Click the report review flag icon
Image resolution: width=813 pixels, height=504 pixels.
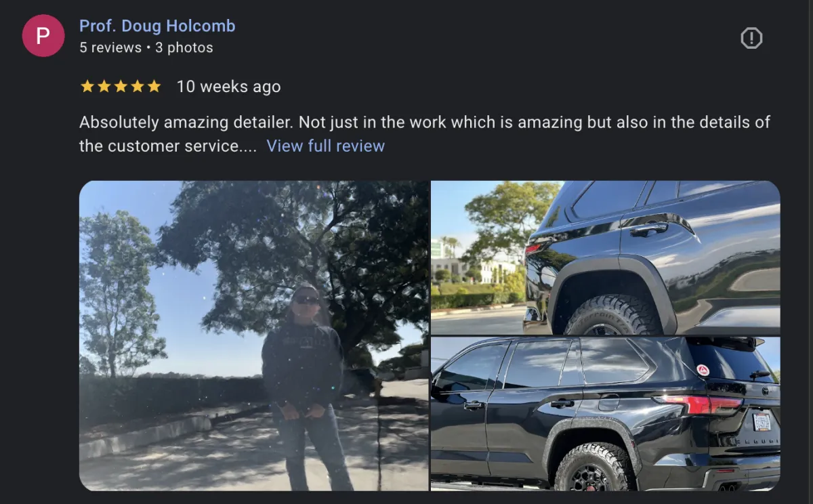751,39
